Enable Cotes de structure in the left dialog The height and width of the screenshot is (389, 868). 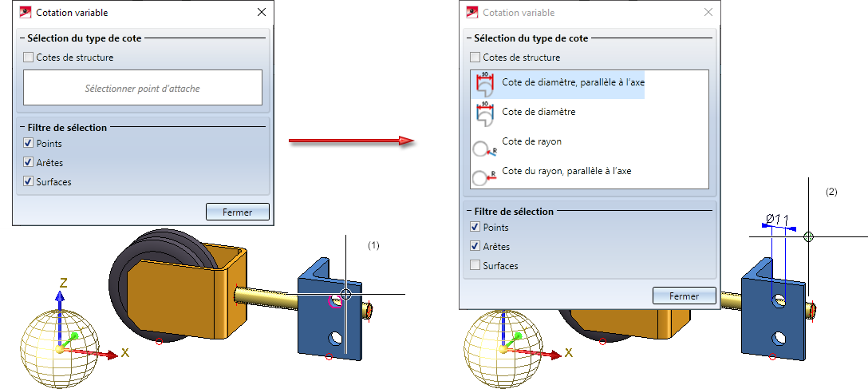(28, 57)
